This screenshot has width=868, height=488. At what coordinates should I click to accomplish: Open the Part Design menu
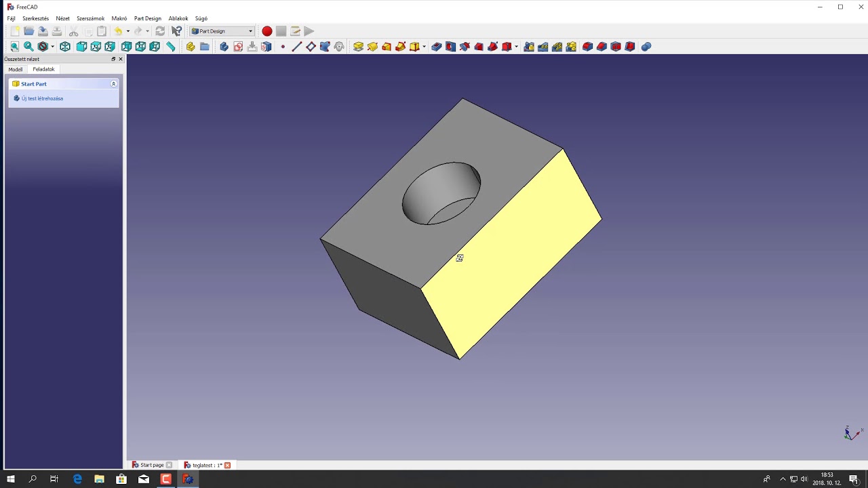(148, 18)
